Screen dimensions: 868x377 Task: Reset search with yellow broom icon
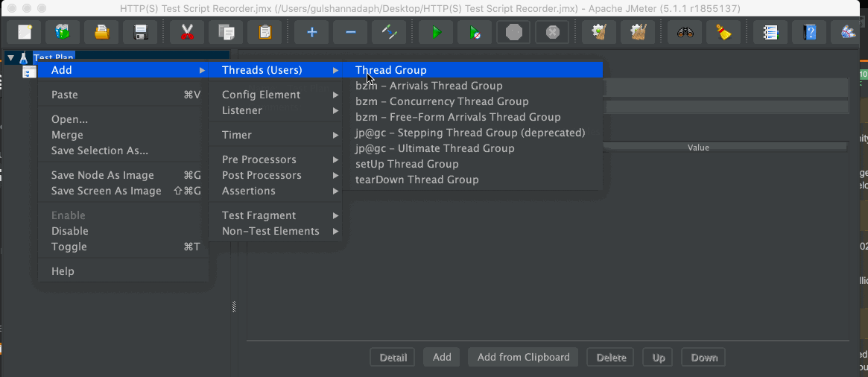click(x=724, y=32)
